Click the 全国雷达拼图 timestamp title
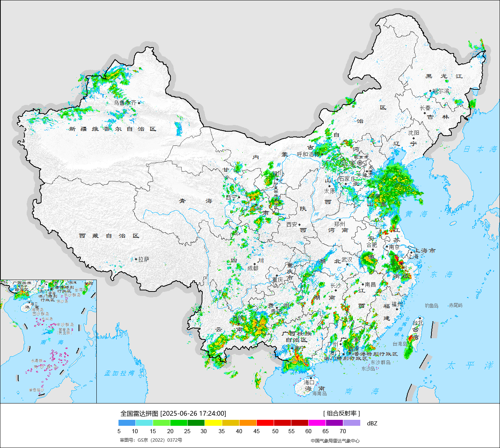500x448 pixels. 173,414
